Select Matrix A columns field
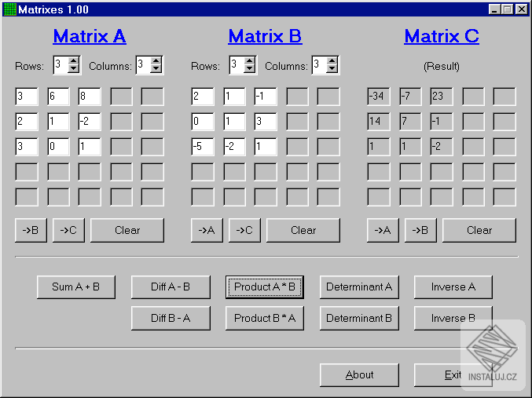 [144, 64]
